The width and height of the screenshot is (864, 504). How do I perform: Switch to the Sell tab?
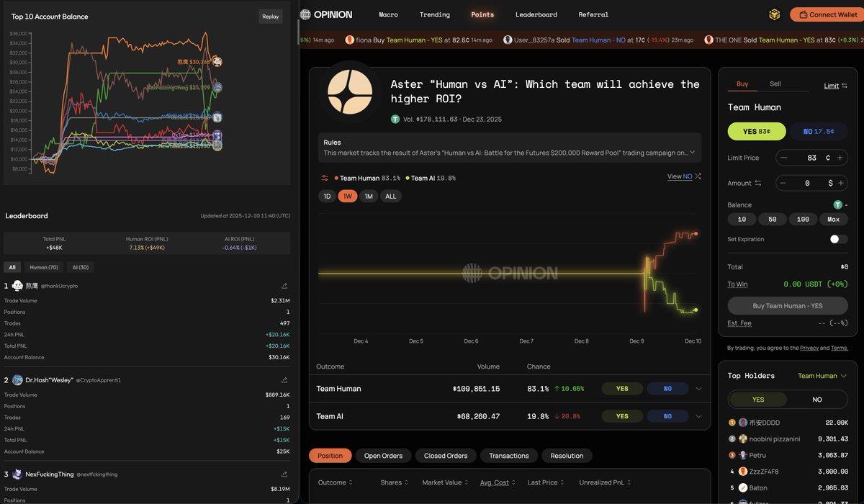775,84
